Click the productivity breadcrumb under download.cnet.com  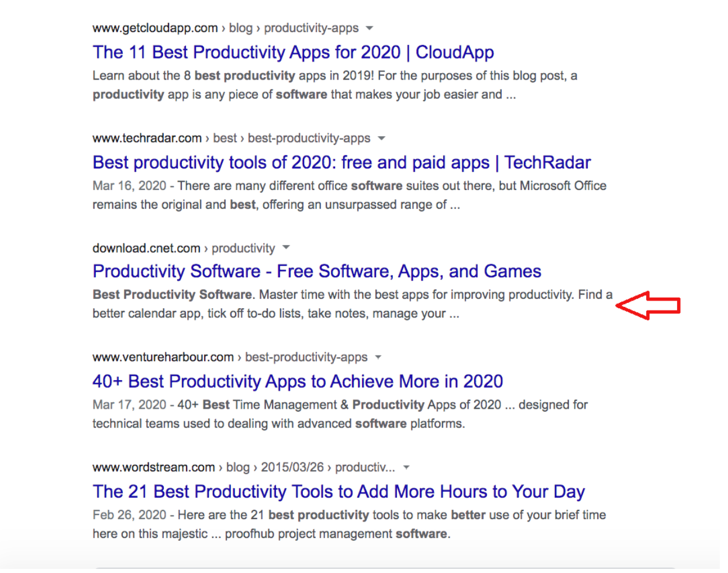pyautogui.click(x=245, y=247)
